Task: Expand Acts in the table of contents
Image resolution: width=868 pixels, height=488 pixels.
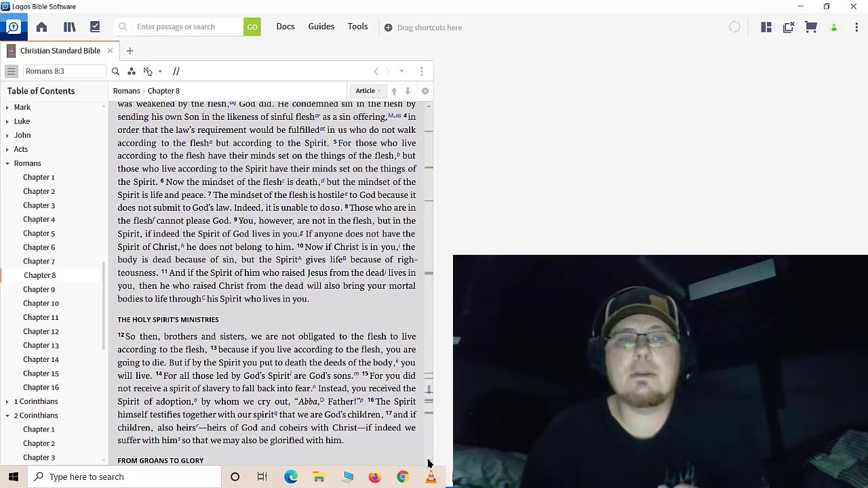Action: (7, 149)
